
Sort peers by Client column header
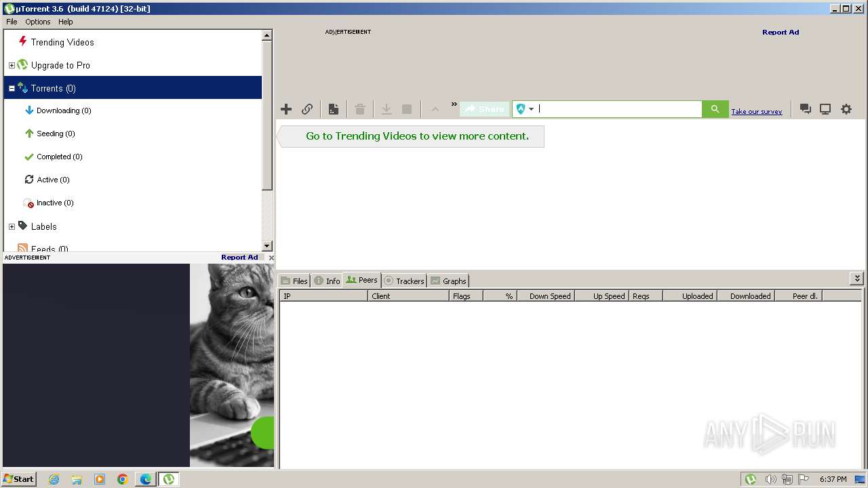(409, 296)
